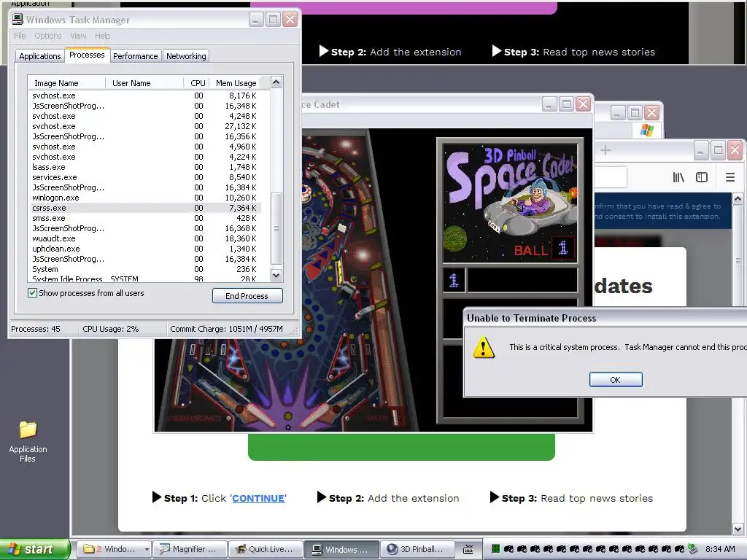This screenshot has width=747, height=560.
Task: Select the winlogon.exe process row
Action: (x=145, y=198)
